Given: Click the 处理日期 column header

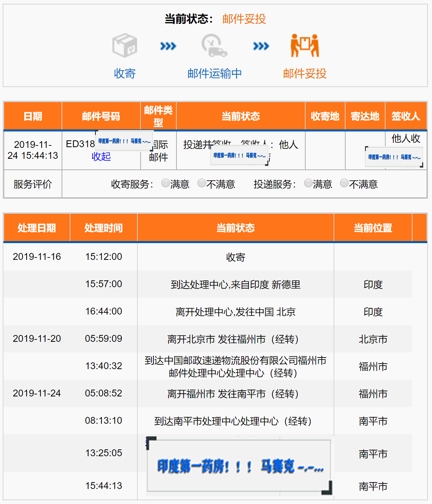Looking at the screenshot, I should (x=37, y=228).
